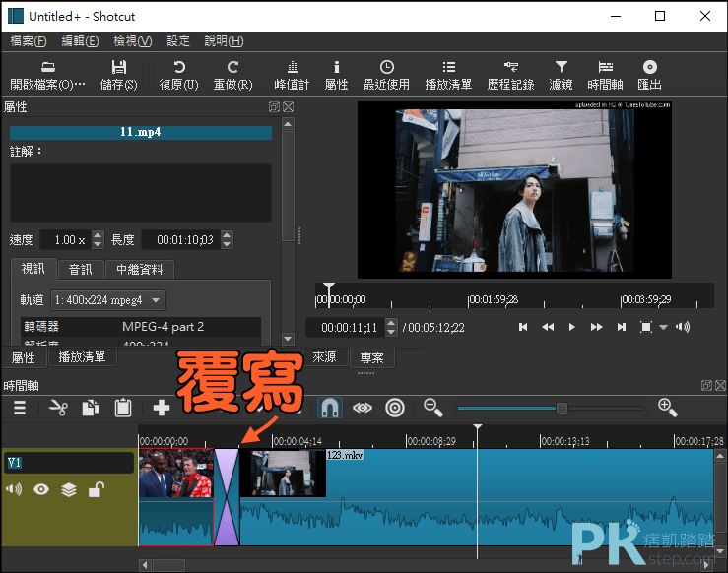
Task: Open player zoom options dropdown arrow
Action: click(x=663, y=327)
